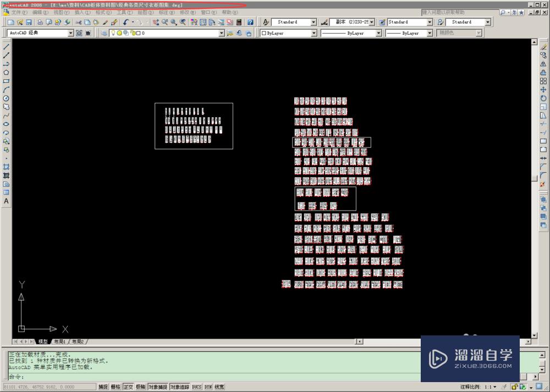Toggle 栅格 grid display
Viewport: 550px width, 392px height.
tap(116, 387)
